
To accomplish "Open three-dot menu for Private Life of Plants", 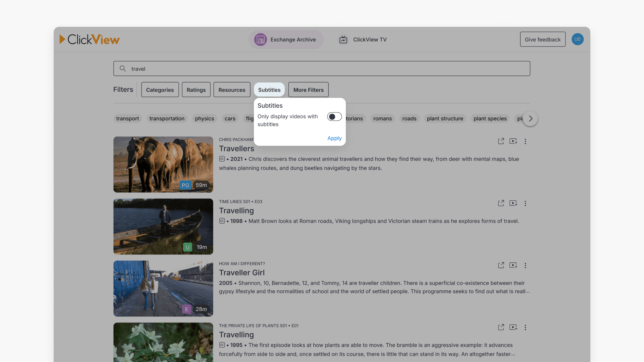I will tap(525, 327).
